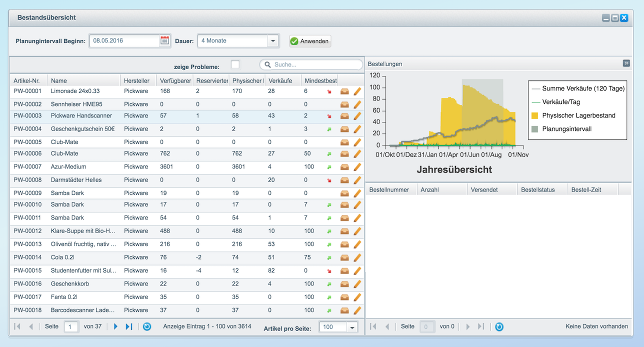This screenshot has height=347, width=644.
Task: Refresh the article list
Action: pyautogui.click(x=147, y=326)
